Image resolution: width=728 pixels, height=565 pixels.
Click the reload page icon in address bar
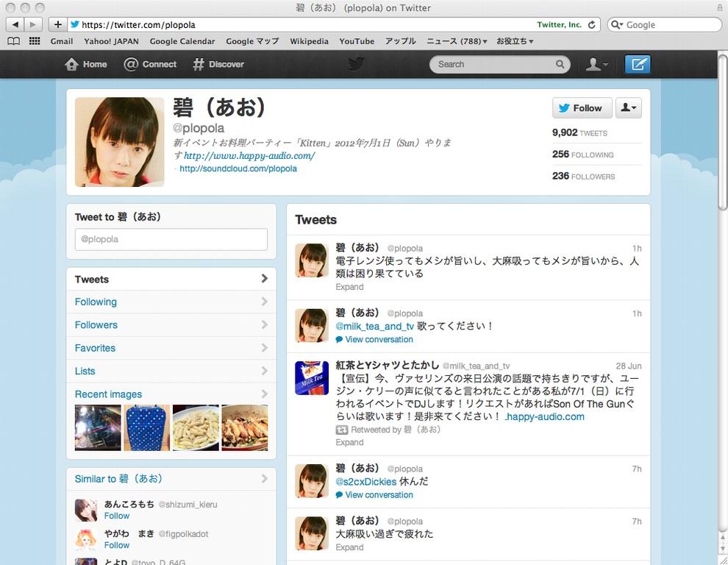[591, 24]
